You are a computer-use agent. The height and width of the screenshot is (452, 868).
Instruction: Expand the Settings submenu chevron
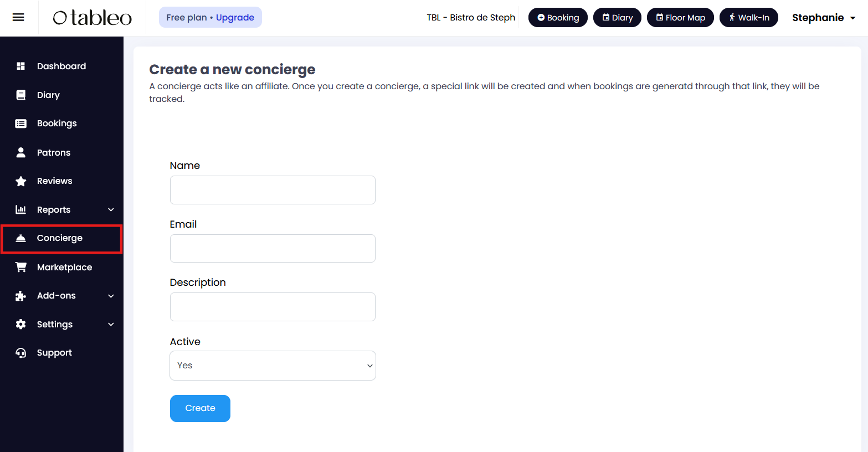[111, 324]
